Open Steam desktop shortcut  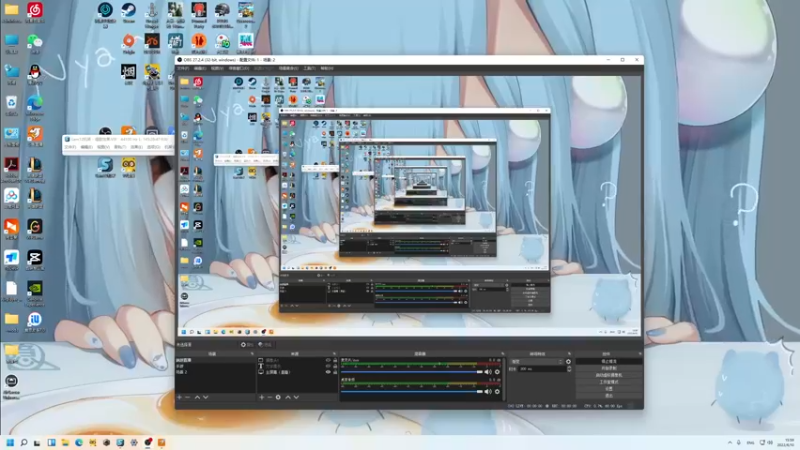coord(129,12)
